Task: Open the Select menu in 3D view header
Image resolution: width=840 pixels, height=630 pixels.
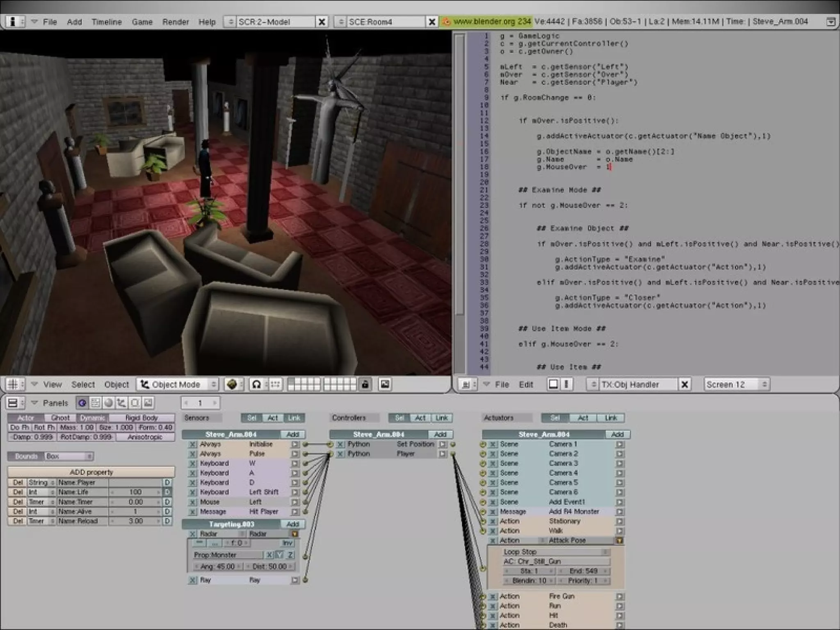Action: (x=83, y=384)
